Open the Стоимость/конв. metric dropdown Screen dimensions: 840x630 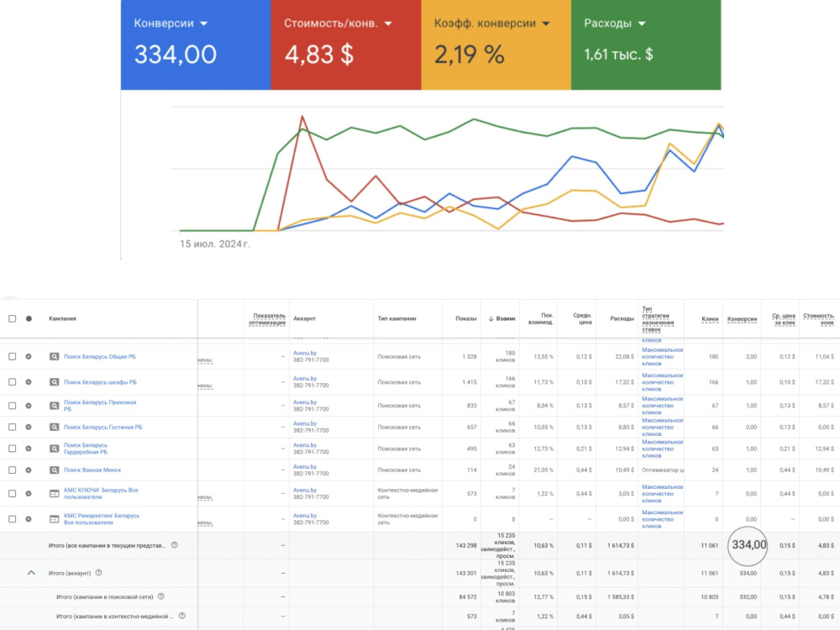pyautogui.click(x=388, y=24)
